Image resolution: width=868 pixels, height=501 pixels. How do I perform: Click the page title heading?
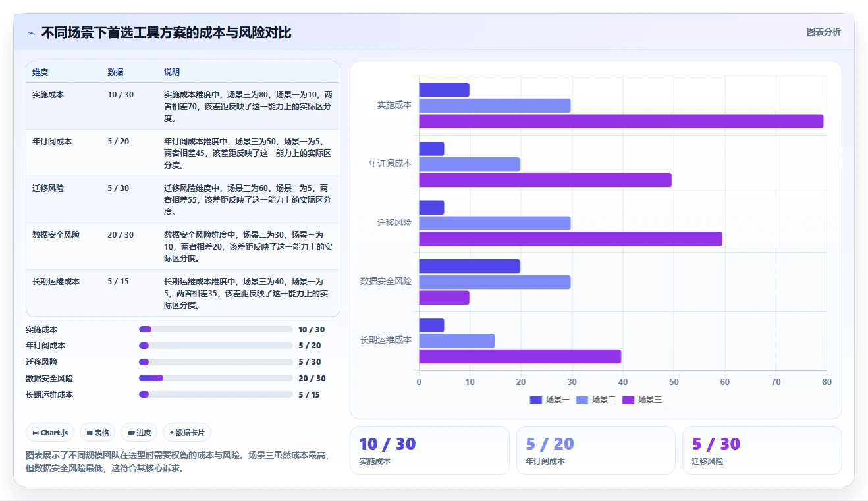pyautogui.click(x=166, y=33)
